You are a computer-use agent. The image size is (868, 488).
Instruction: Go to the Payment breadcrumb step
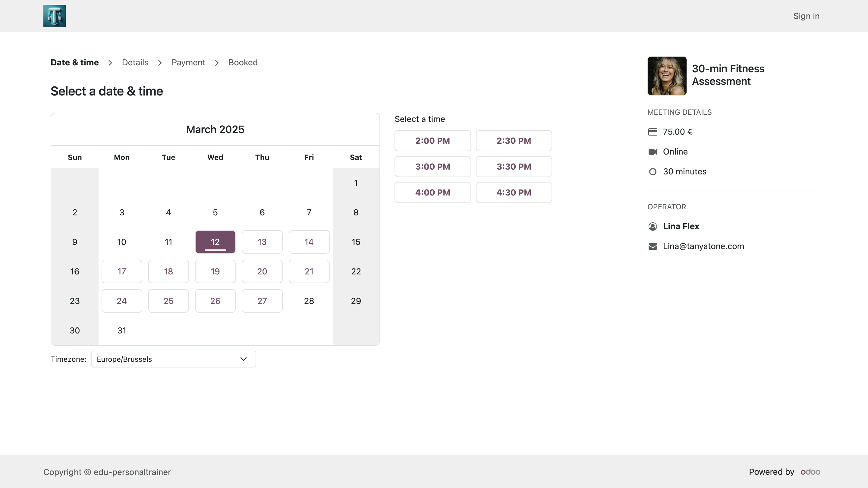pyautogui.click(x=188, y=62)
